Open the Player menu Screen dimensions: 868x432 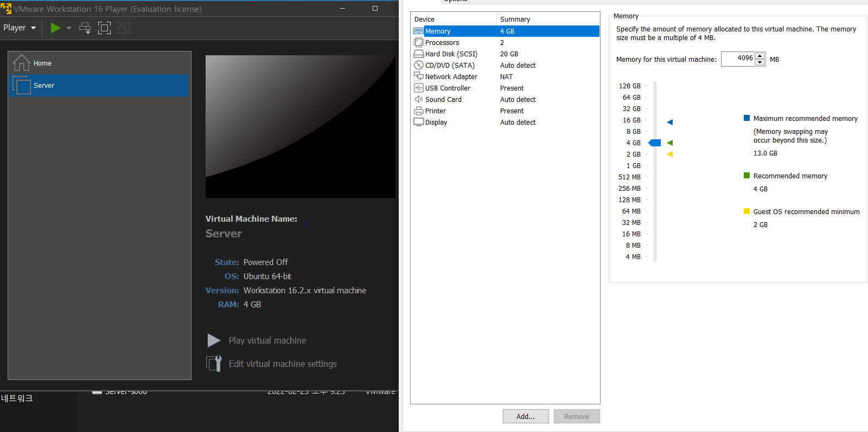point(20,28)
